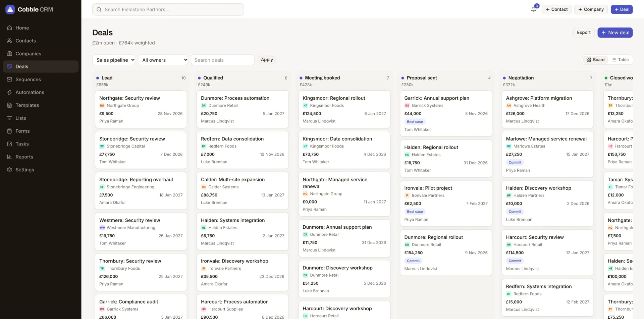Open Redfern: Systems integration deal
This screenshot has width=644, height=319.
(547, 298)
